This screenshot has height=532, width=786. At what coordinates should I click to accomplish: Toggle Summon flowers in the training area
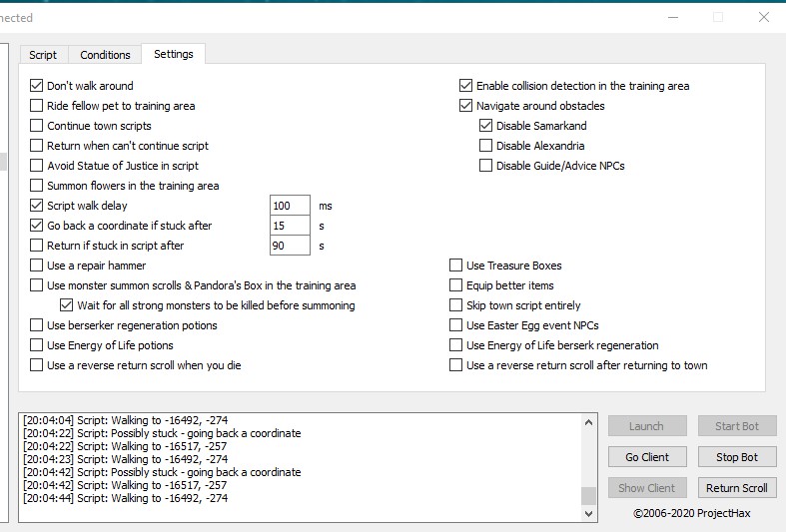37,186
